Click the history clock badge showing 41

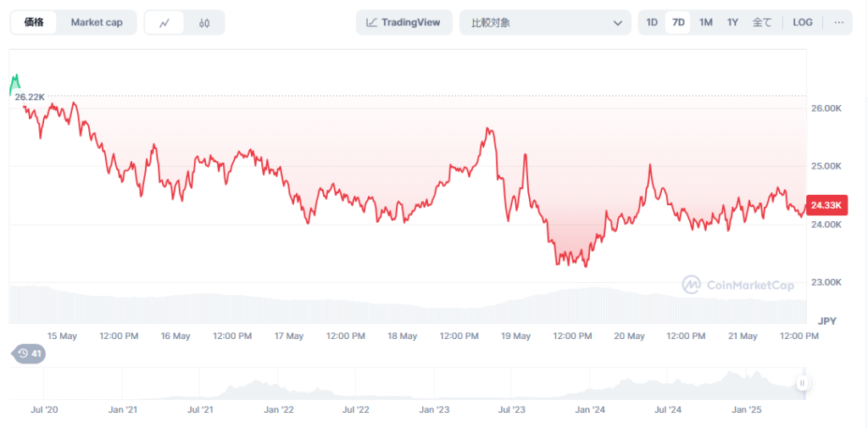[29, 353]
